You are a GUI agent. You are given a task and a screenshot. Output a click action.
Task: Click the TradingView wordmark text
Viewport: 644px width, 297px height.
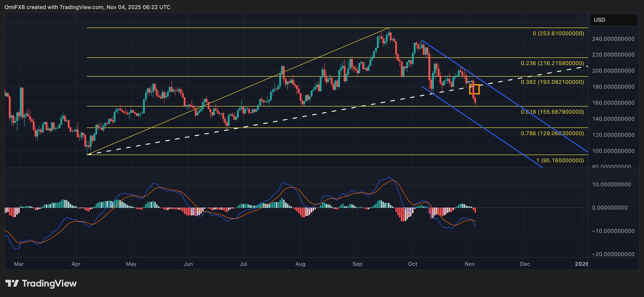coord(49,283)
